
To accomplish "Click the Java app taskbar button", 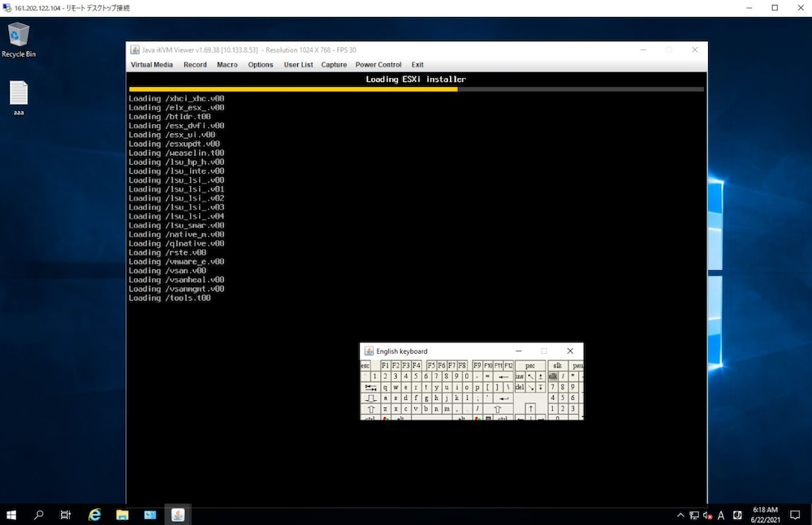I will (178, 514).
